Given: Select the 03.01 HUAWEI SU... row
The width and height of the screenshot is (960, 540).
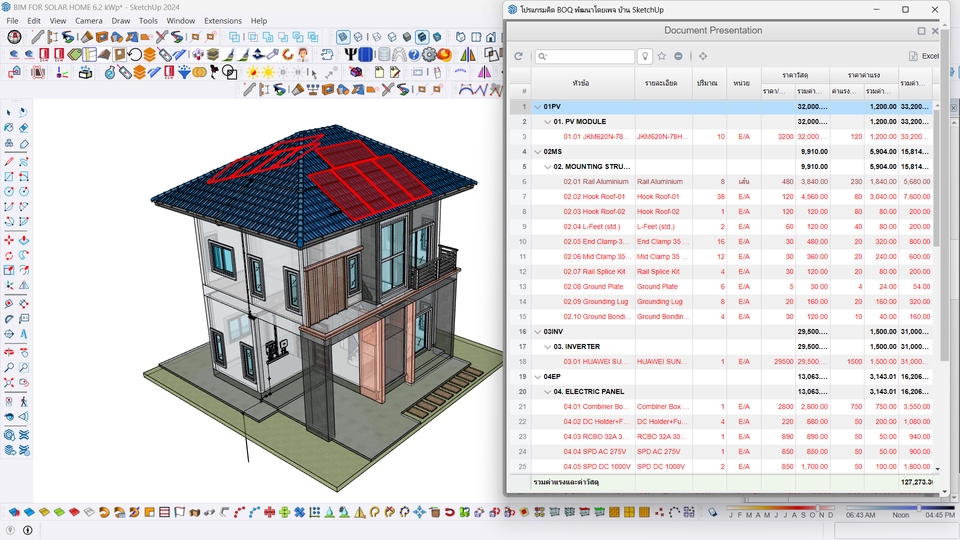Looking at the screenshot, I should [721, 362].
